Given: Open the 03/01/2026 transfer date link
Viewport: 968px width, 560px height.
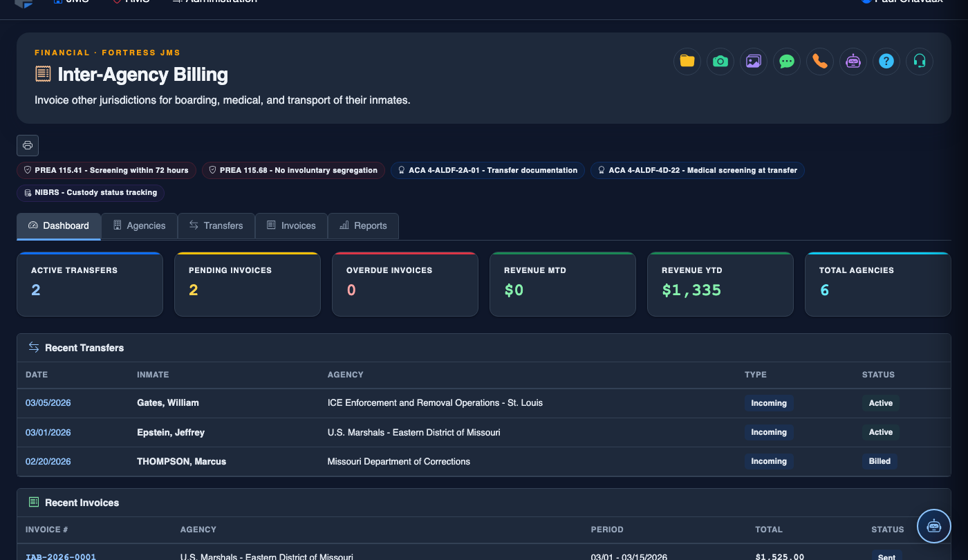Looking at the screenshot, I should (48, 432).
